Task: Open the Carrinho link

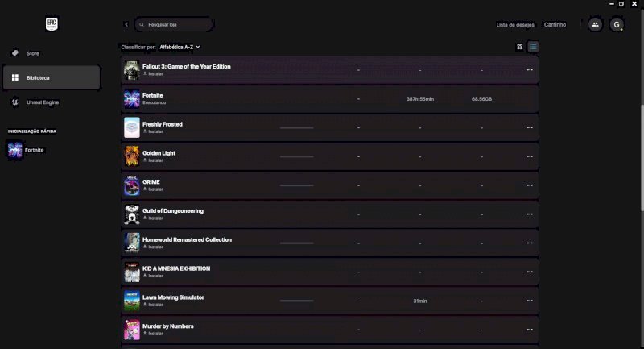Action: (x=555, y=25)
